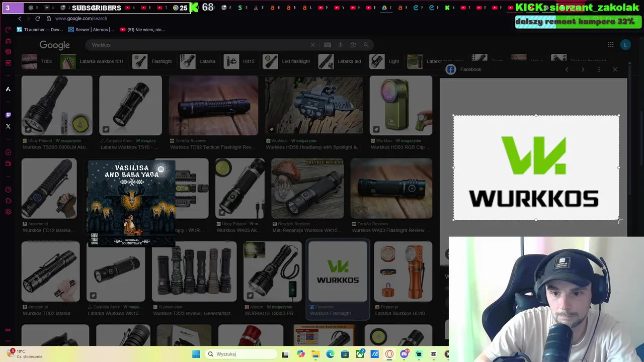The height and width of the screenshot is (362, 644).
Task: Open Discord from the taskbar
Action: 404,354
